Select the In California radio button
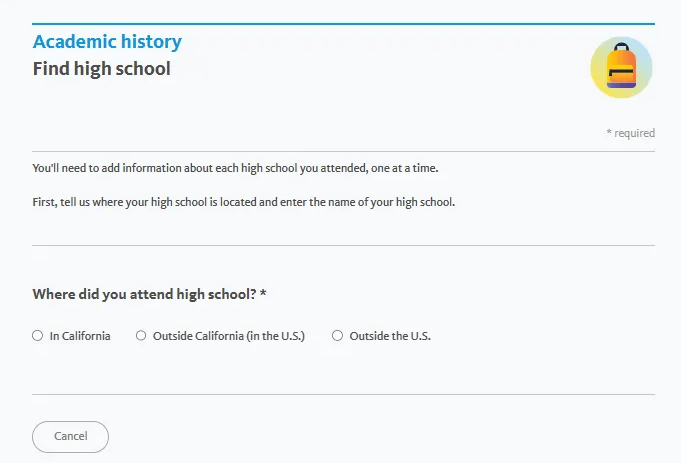This screenshot has height=463, width=681. pos(38,336)
